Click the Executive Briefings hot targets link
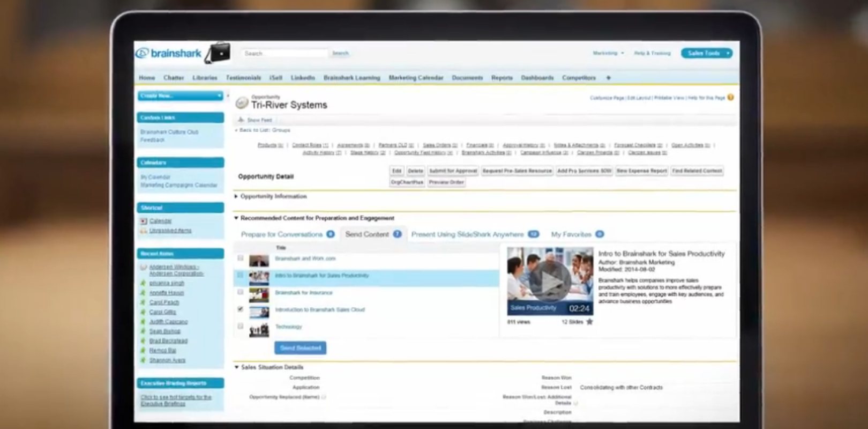 pos(176,401)
